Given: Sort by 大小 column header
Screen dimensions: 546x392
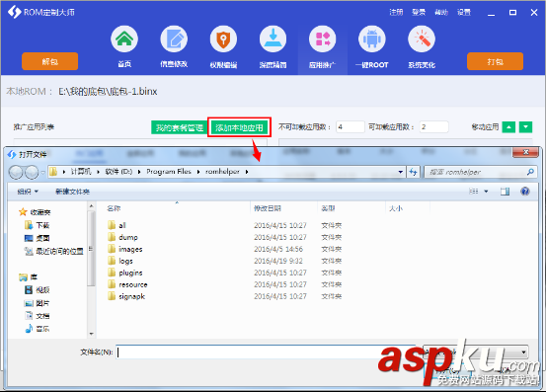Looking at the screenshot, I should click(396, 208).
